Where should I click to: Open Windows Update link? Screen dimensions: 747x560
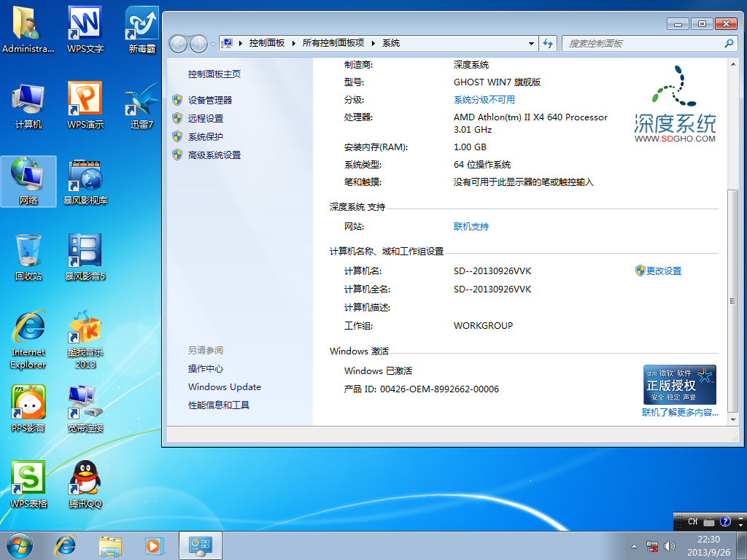225,387
